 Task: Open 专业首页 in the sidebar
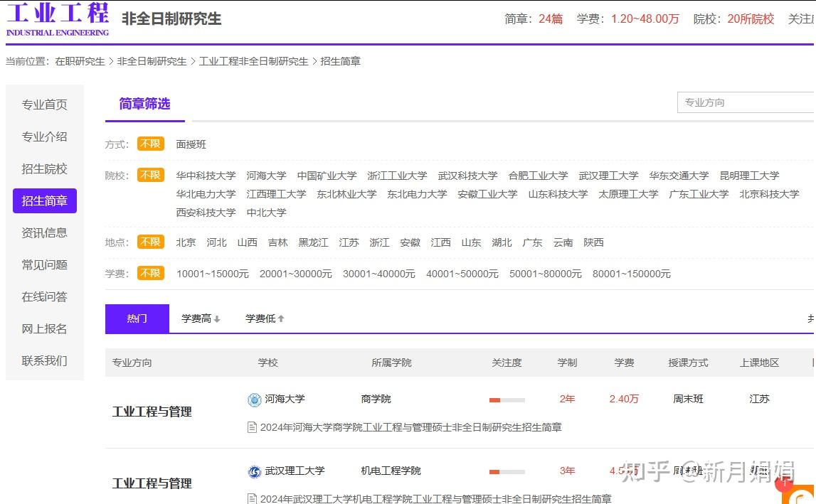coord(44,104)
